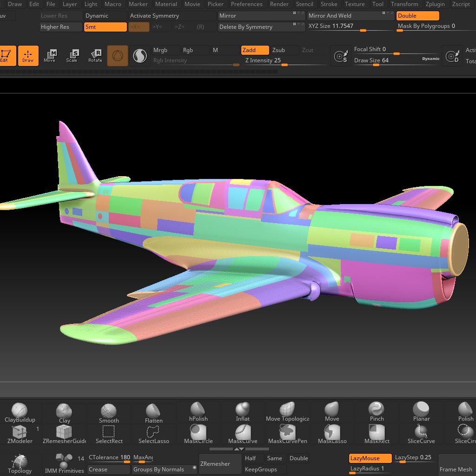Open the Zplugin menu
The width and height of the screenshot is (476, 476).
click(x=435, y=4)
